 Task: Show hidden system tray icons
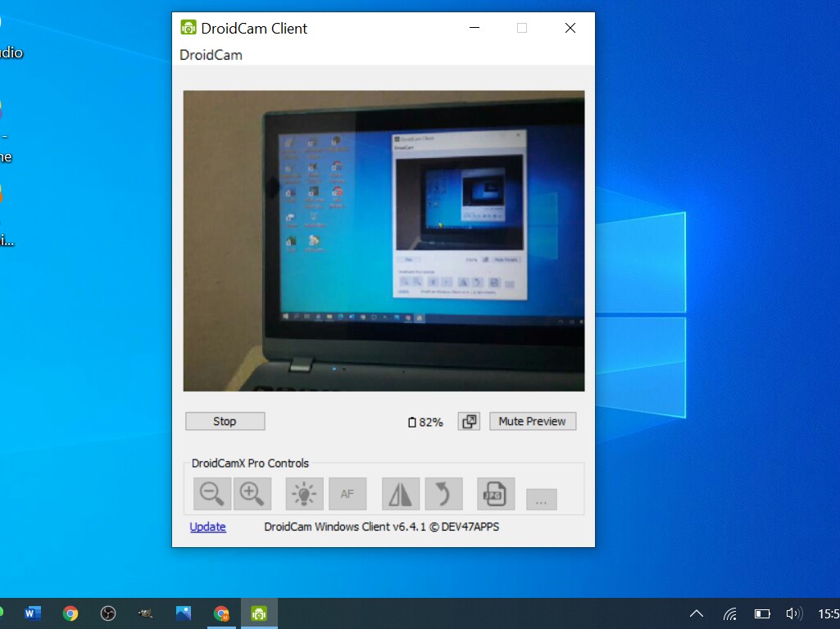[x=697, y=613]
